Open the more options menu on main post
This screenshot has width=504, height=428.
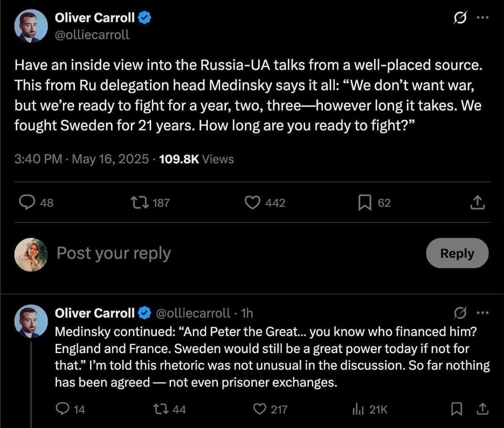(483, 18)
